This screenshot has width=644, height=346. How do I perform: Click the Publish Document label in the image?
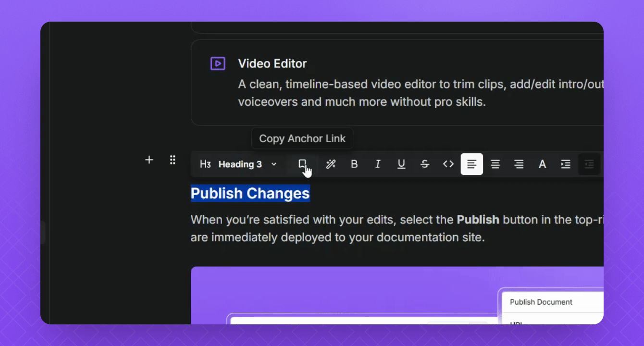coord(541,302)
